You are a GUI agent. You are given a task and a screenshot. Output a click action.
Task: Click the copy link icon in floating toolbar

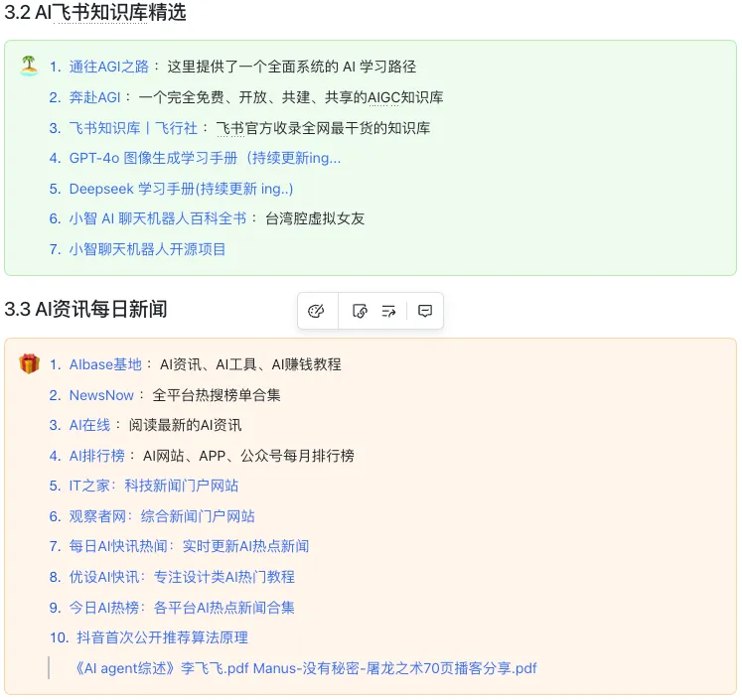tap(360, 311)
